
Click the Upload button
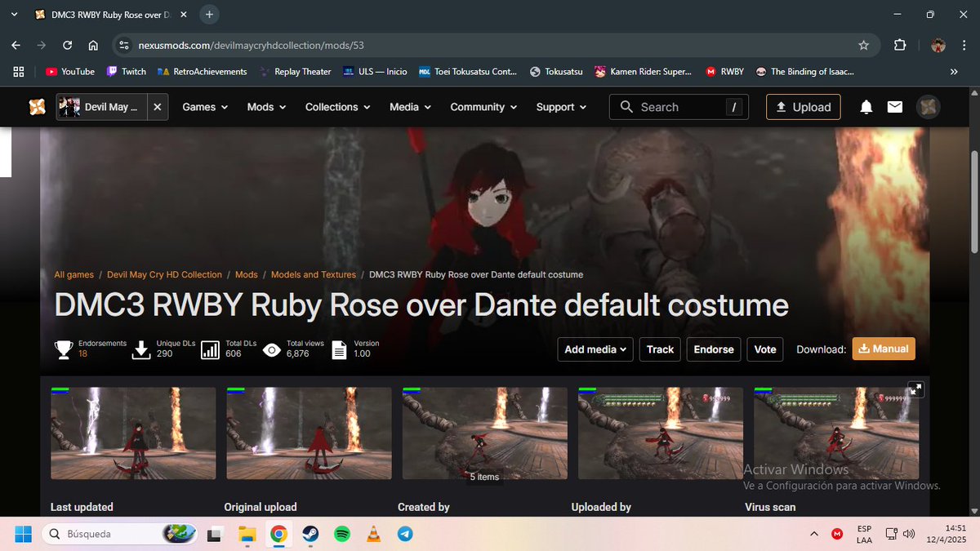[x=803, y=107]
